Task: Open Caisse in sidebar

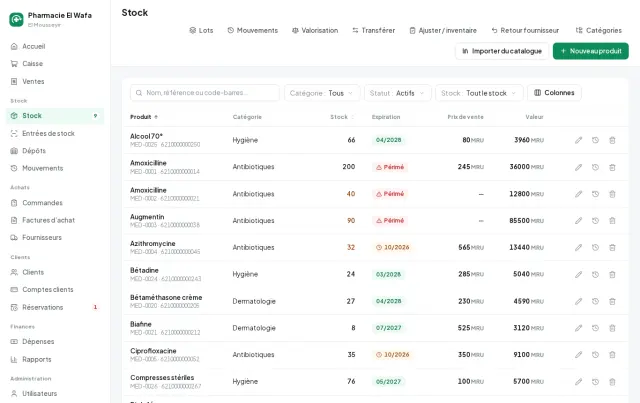Action: (55, 64)
